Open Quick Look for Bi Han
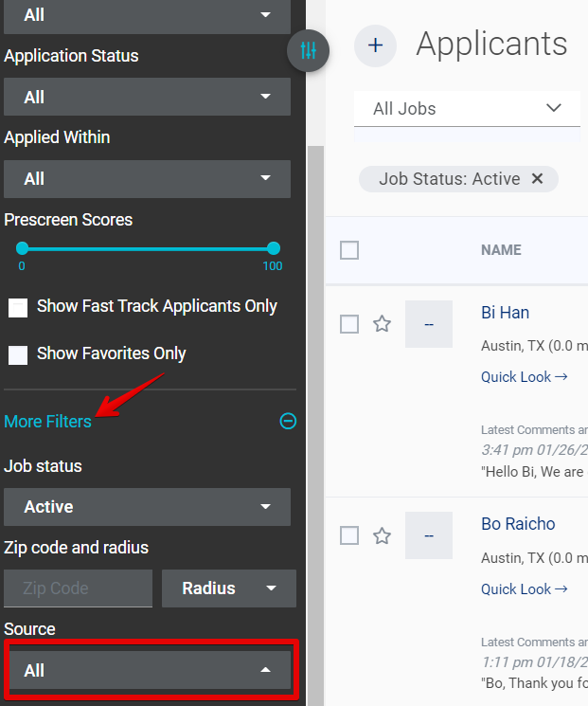The height and width of the screenshot is (706, 588). click(525, 377)
